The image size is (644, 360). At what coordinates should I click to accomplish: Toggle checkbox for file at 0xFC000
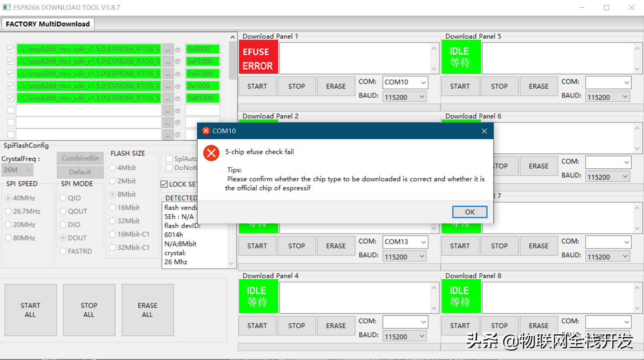click(x=11, y=74)
